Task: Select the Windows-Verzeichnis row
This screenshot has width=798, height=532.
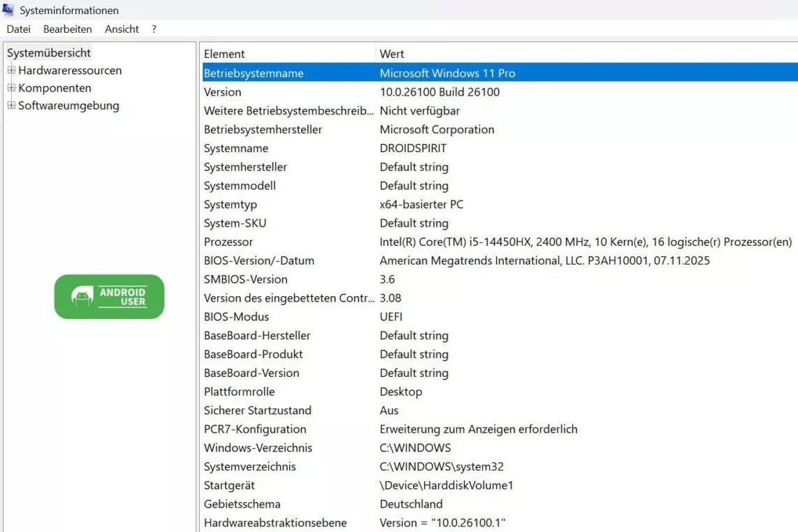Action: click(x=500, y=448)
